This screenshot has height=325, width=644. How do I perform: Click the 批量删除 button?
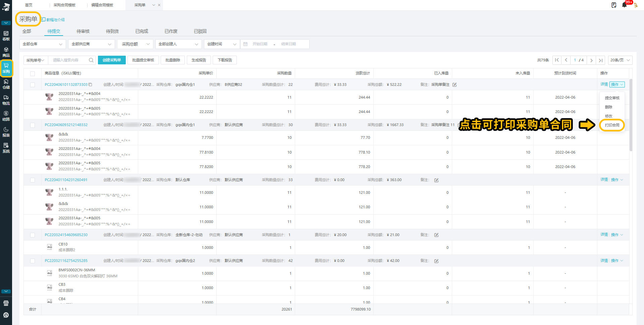pos(173,60)
